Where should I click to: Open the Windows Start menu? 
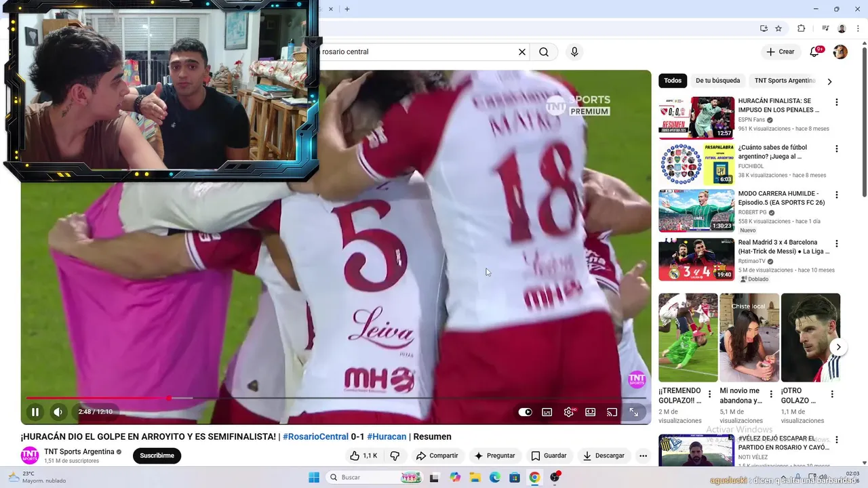point(313,477)
